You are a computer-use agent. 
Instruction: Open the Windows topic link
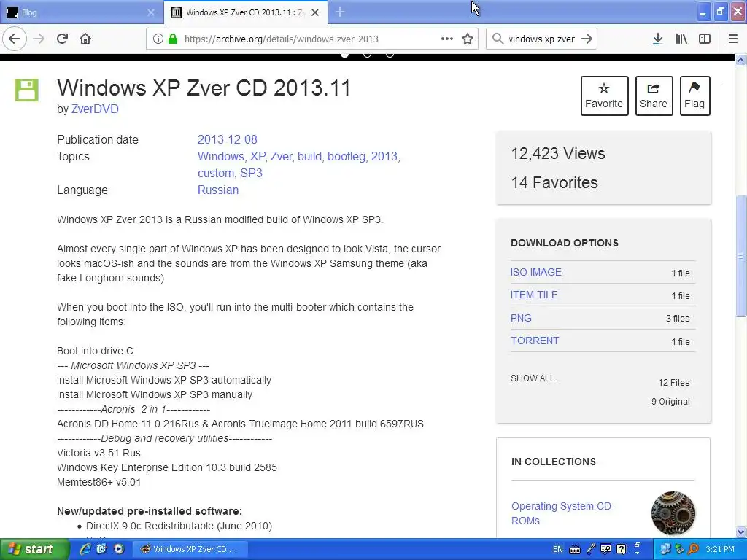point(221,156)
